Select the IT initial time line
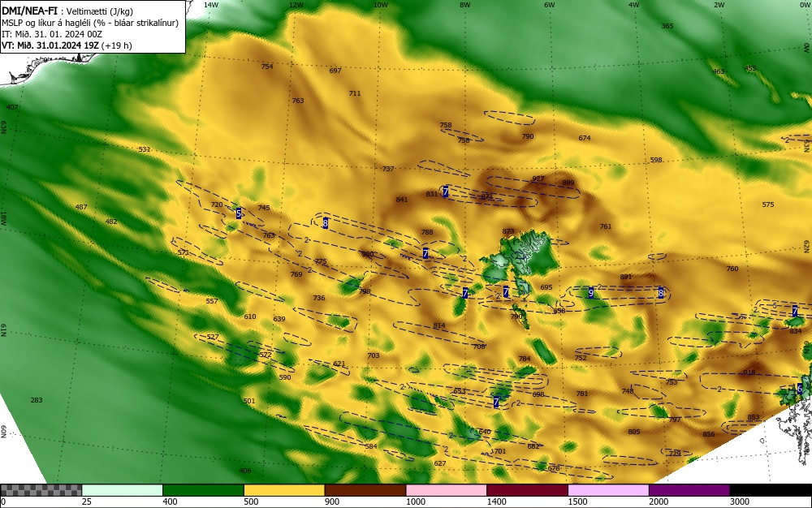 pyautogui.click(x=52, y=34)
